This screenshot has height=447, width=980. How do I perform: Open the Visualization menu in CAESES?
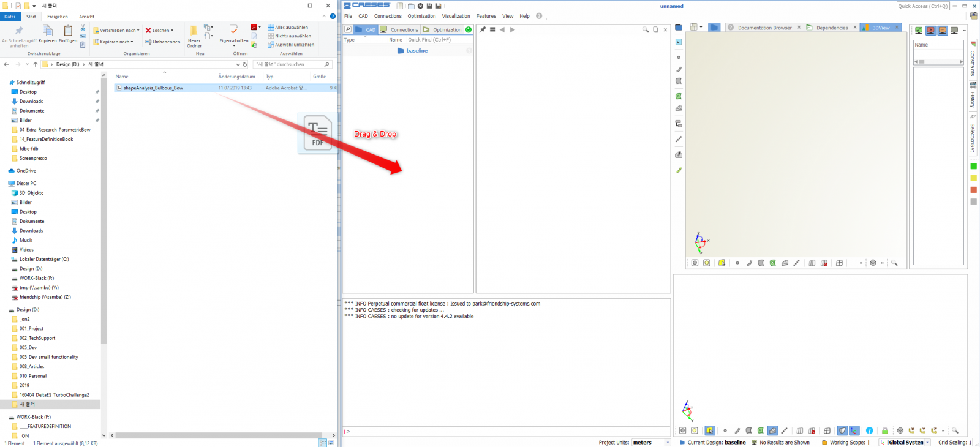456,16
